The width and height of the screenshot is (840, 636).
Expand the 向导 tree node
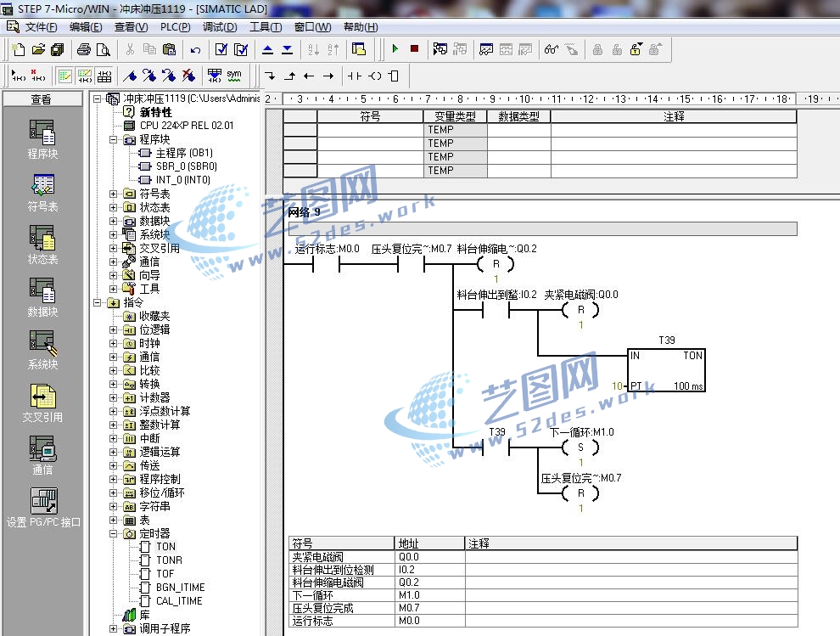[x=113, y=275]
